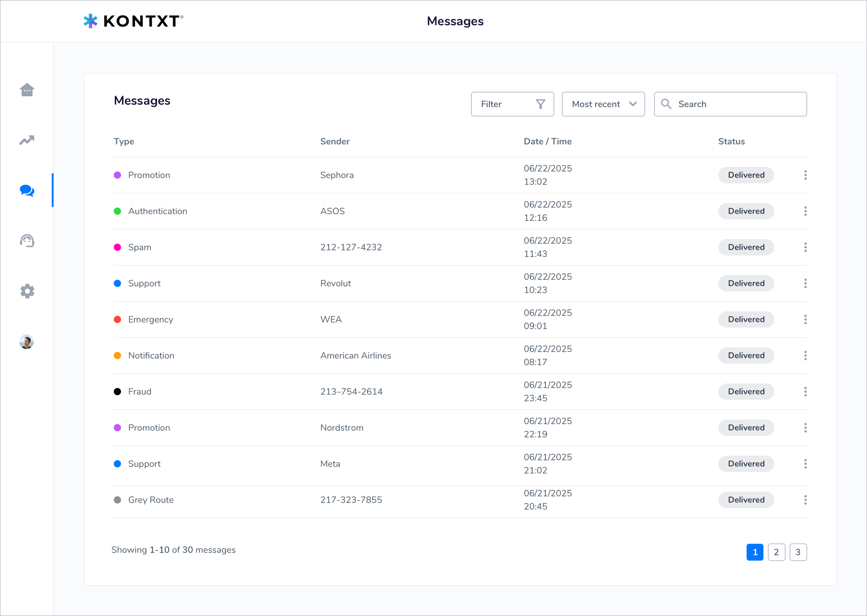Open the filter funnel icon
The height and width of the screenshot is (616, 867).
[x=541, y=104]
